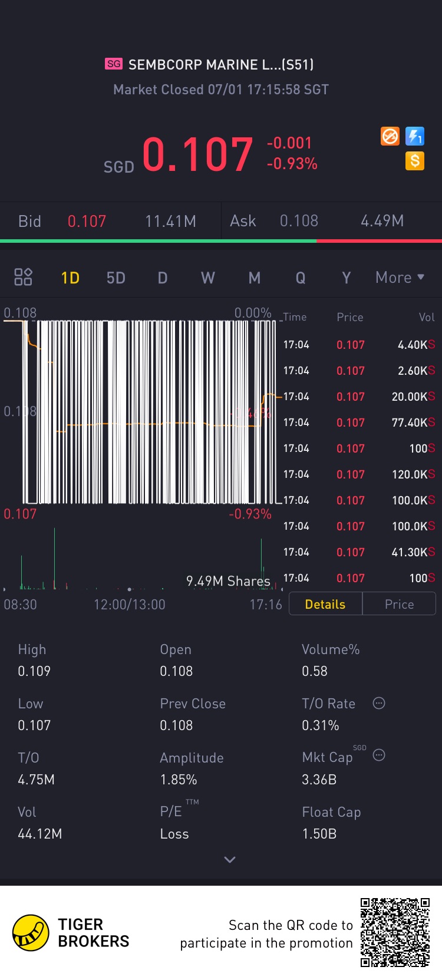442x980 pixels.
Task: Switch to the Y yearly chart
Action: (347, 278)
